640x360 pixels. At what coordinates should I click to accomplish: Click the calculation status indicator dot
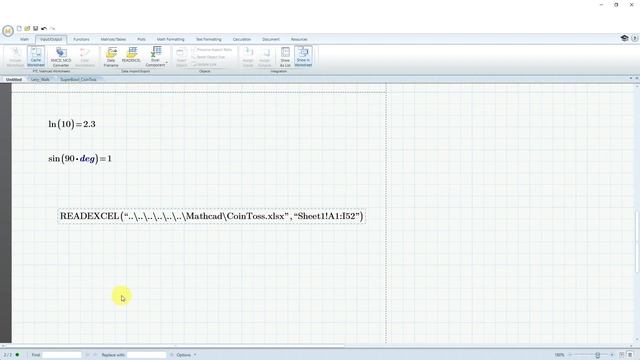[x=17, y=355]
